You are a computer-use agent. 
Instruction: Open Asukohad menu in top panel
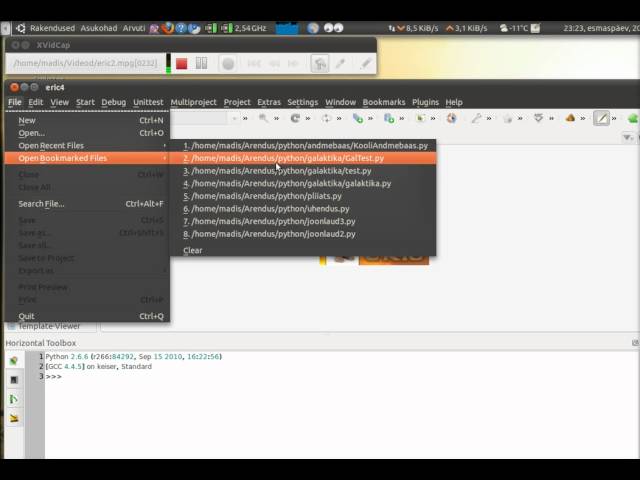(x=99, y=28)
